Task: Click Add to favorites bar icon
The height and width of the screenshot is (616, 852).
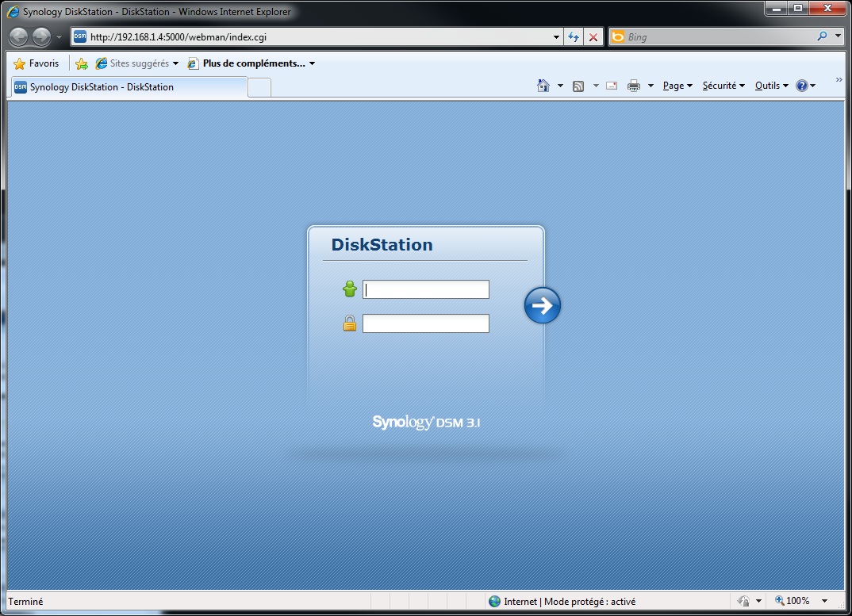Action: pos(82,63)
